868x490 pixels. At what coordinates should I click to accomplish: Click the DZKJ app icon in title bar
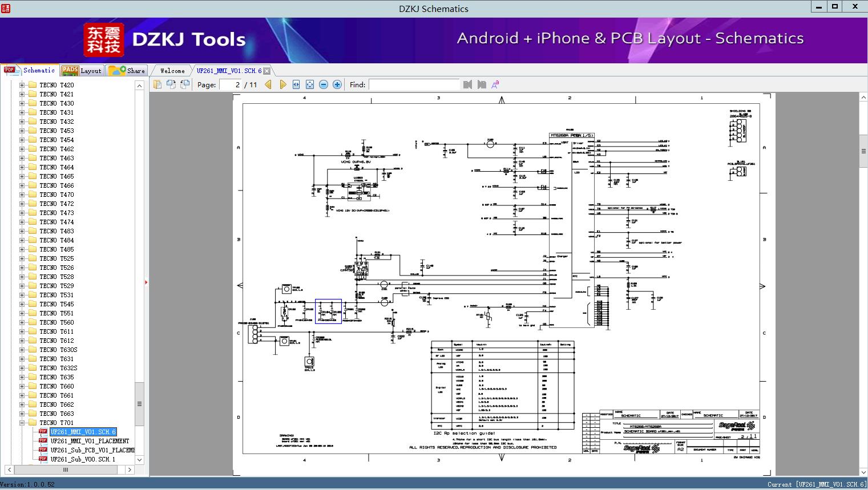[x=6, y=7]
